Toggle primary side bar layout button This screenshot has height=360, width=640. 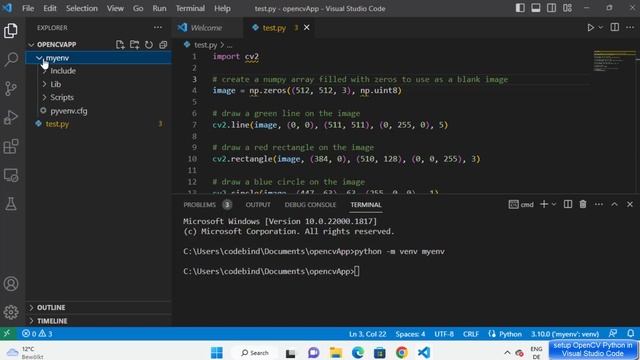pos(520,8)
